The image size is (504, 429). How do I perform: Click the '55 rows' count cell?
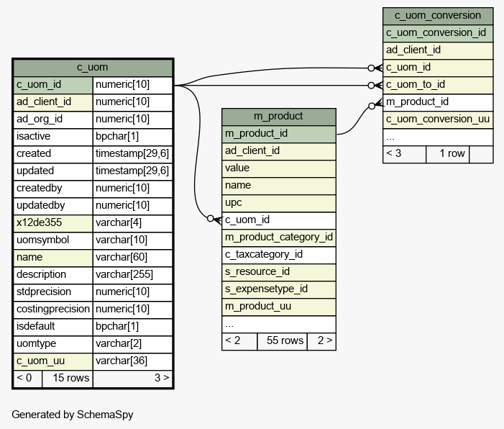pyautogui.click(x=282, y=340)
